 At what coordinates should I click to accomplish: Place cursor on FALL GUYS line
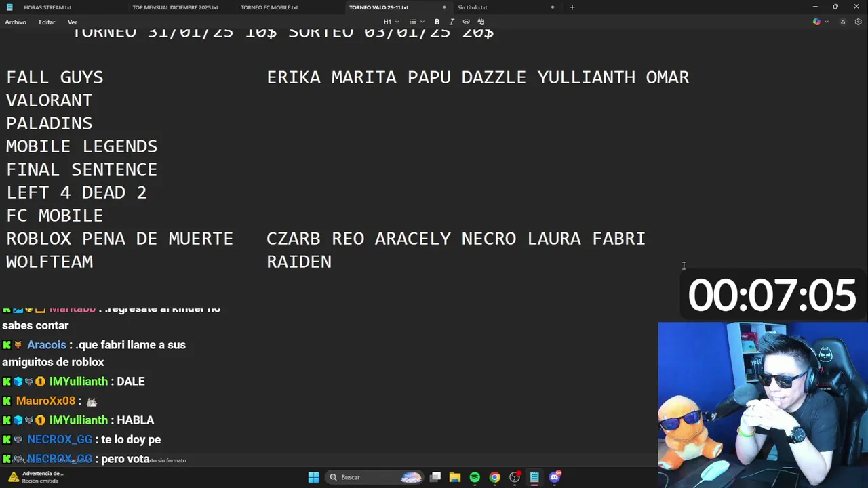click(55, 77)
